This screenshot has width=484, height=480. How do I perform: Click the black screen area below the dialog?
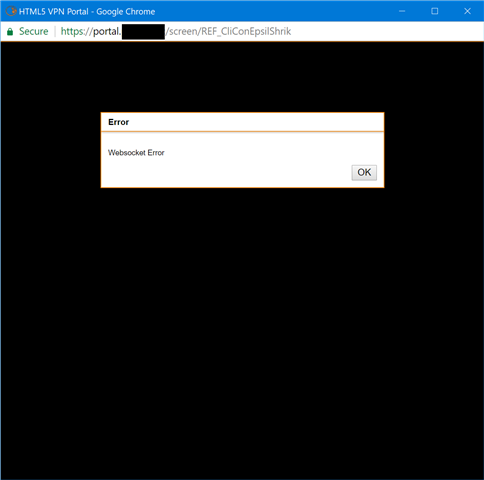242,333
